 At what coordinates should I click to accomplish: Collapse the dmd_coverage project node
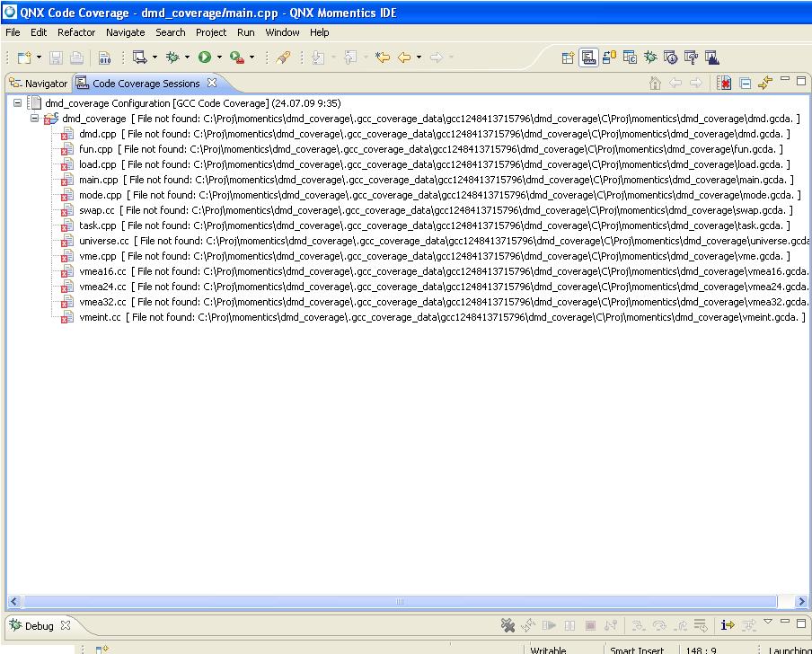(35, 119)
